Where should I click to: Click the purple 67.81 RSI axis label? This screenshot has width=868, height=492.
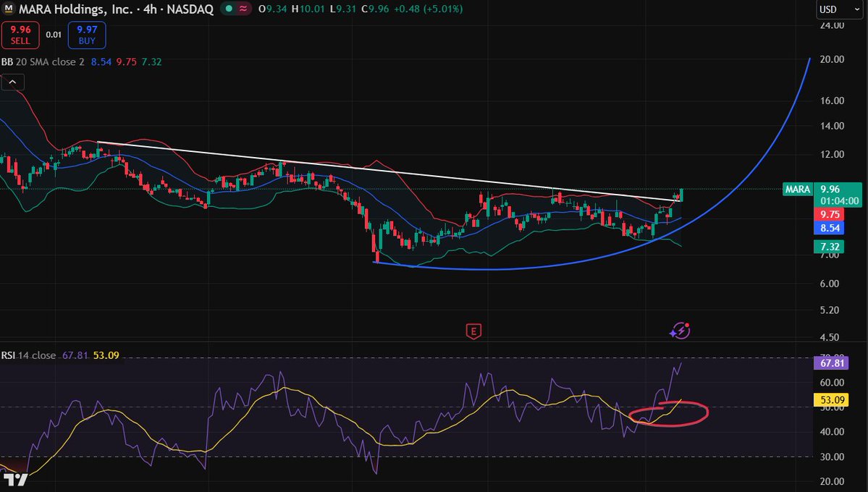pyautogui.click(x=832, y=363)
